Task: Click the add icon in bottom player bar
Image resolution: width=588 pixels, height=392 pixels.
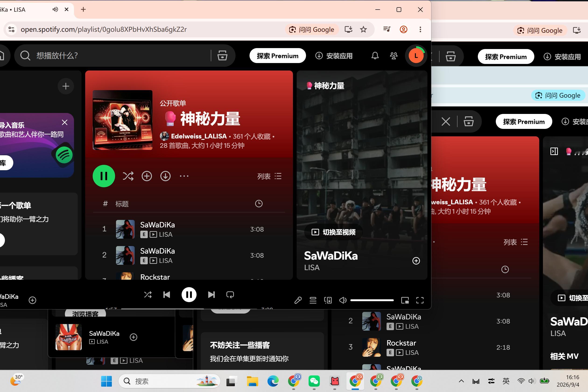Action: point(32,300)
